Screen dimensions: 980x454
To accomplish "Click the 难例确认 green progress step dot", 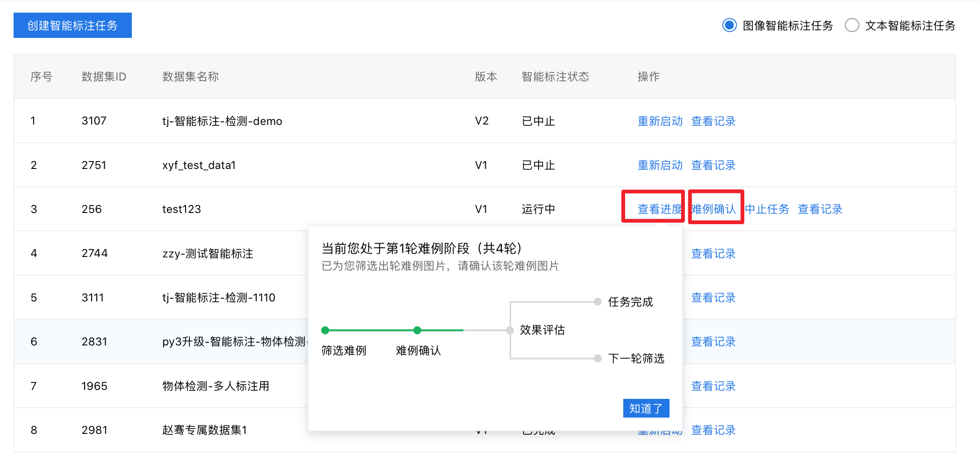I will (418, 330).
